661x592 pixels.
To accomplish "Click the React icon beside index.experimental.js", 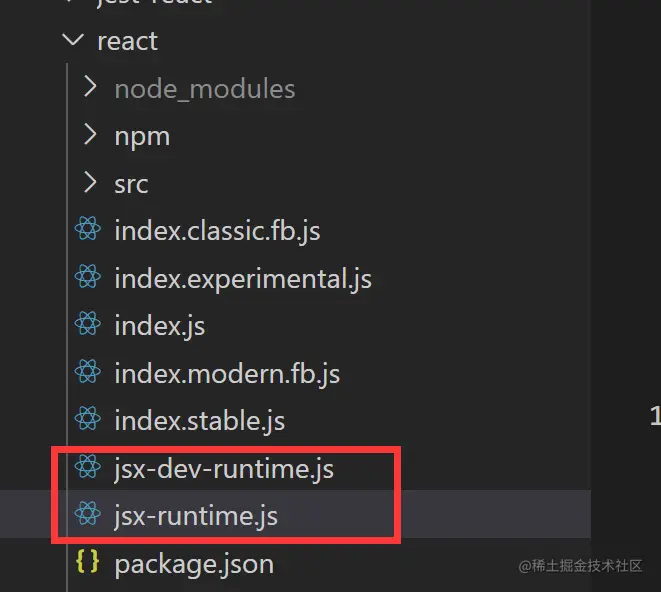I will (x=88, y=277).
